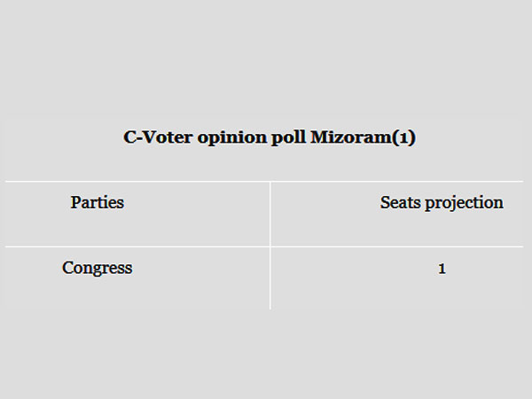Click the word Seats in the header
The image size is (532, 399).
pyautogui.click(x=401, y=202)
